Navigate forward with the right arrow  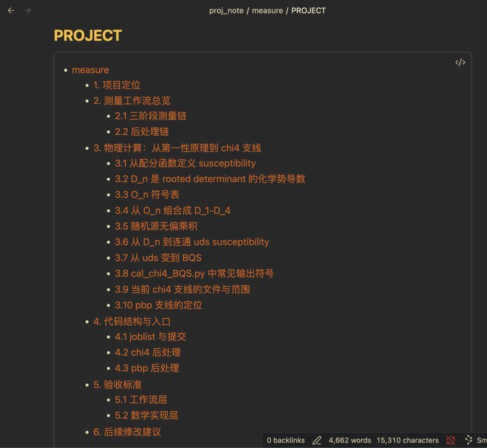click(x=28, y=10)
